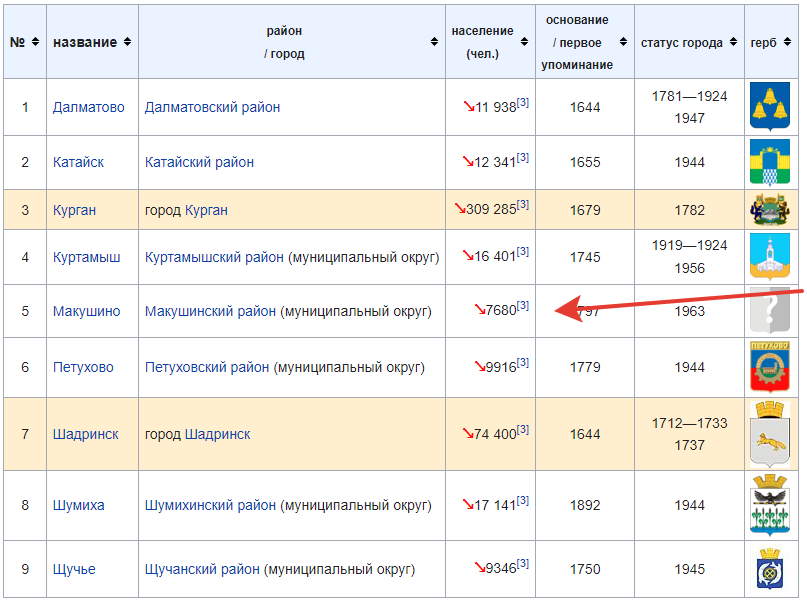Open the Катайск city link
807x601 pixels.
[78, 162]
